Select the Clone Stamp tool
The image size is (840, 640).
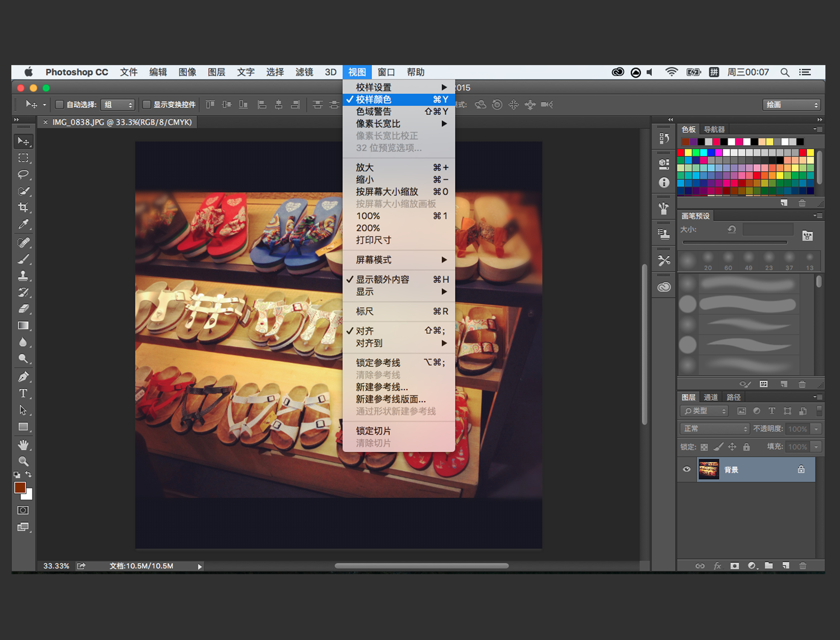23,275
